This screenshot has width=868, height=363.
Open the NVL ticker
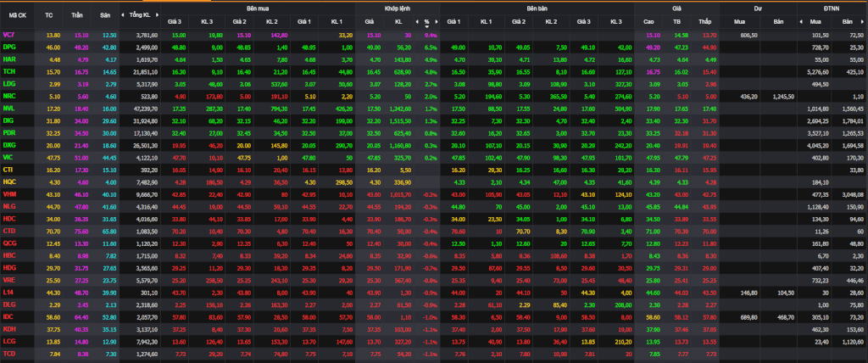point(8,108)
